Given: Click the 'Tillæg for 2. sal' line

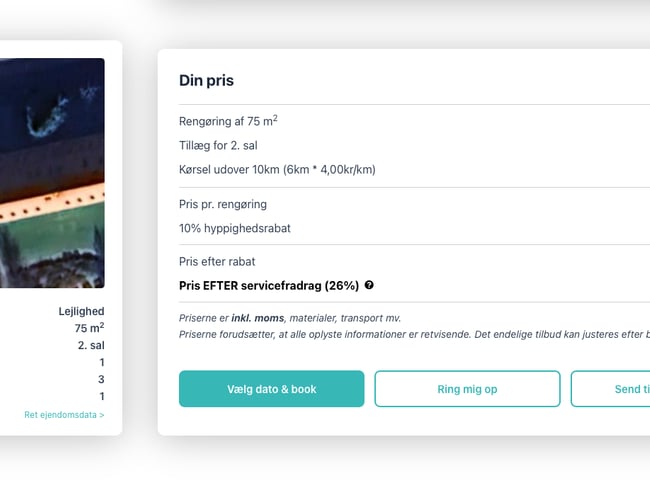Looking at the screenshot, I should 218,146.
